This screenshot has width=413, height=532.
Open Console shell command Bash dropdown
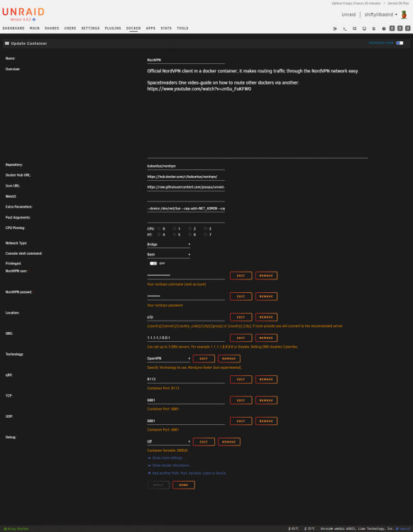click(169, 255)
